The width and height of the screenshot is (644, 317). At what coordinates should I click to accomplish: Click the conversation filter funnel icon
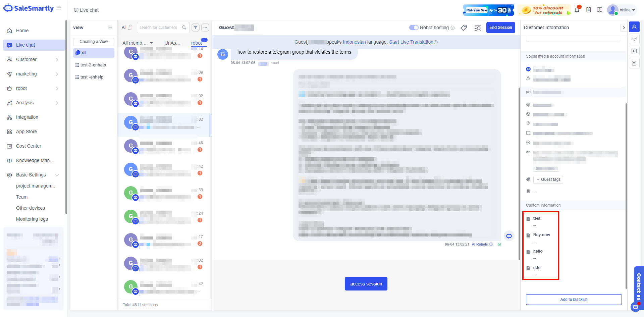click(x=196, y=28)
